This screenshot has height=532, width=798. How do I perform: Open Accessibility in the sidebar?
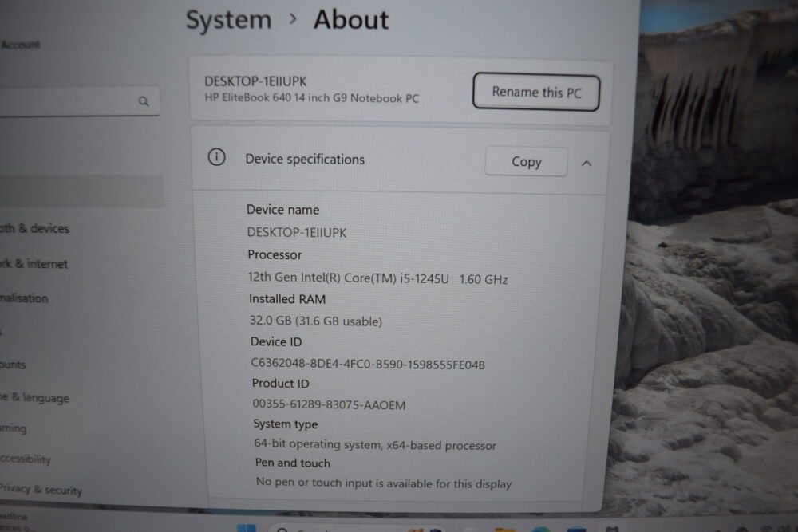point(26,459)
